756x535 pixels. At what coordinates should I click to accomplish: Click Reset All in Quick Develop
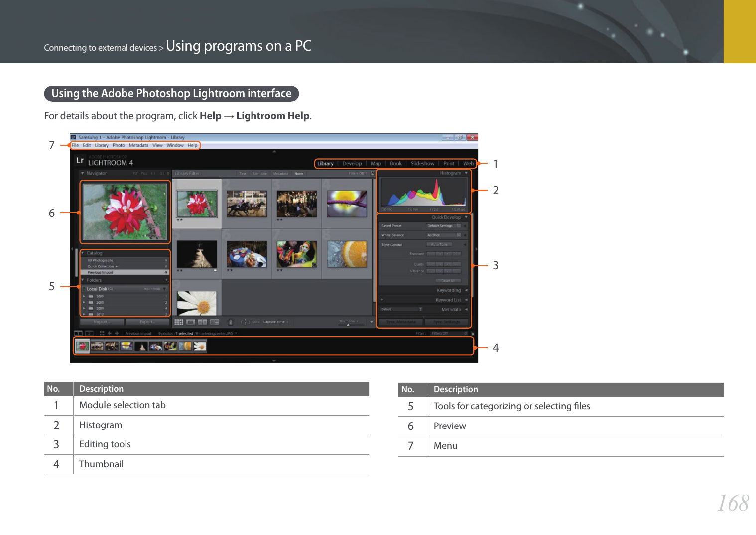pos(448,281)
